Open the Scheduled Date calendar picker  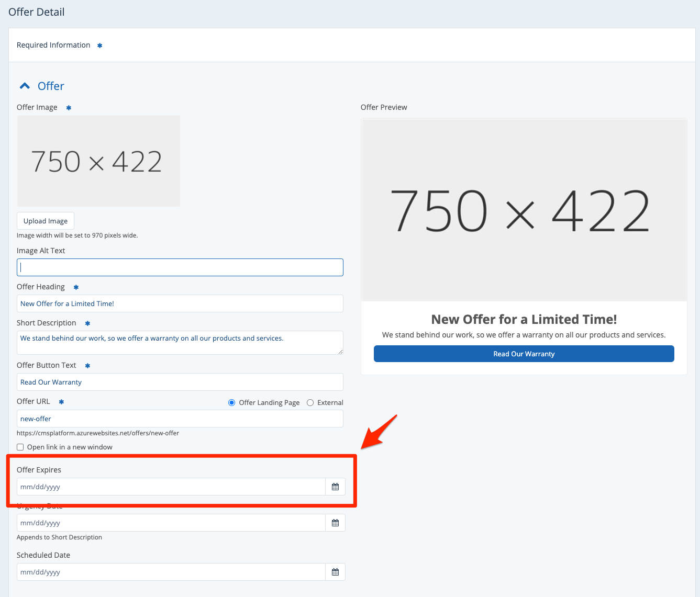(335, 572)
